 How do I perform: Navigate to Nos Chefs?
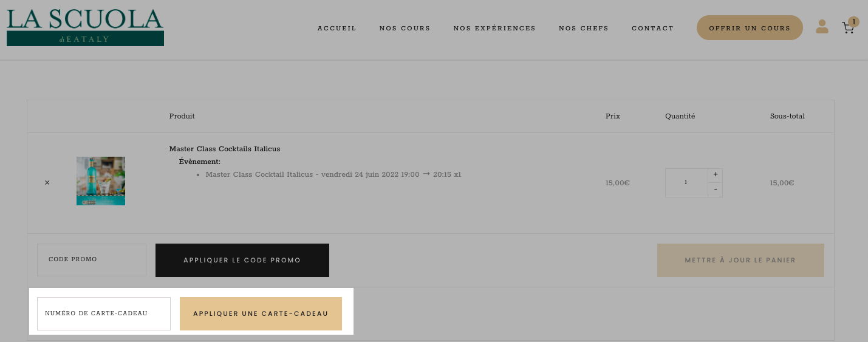(584, 28)
